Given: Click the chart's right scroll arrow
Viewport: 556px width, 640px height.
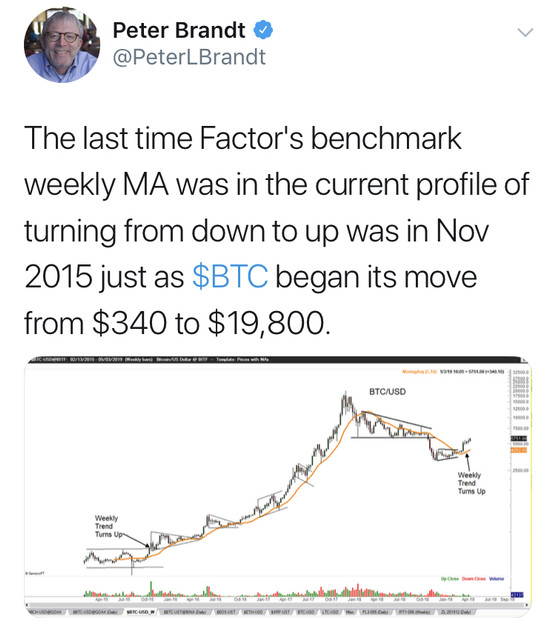Looking at the screenshot, I should (x=527, y=604).
